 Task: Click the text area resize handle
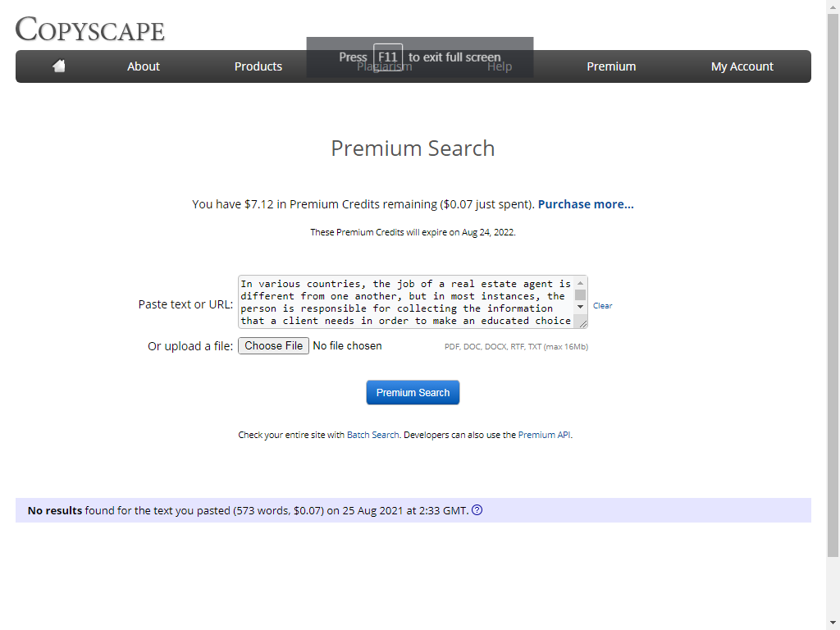coord(583,323)
